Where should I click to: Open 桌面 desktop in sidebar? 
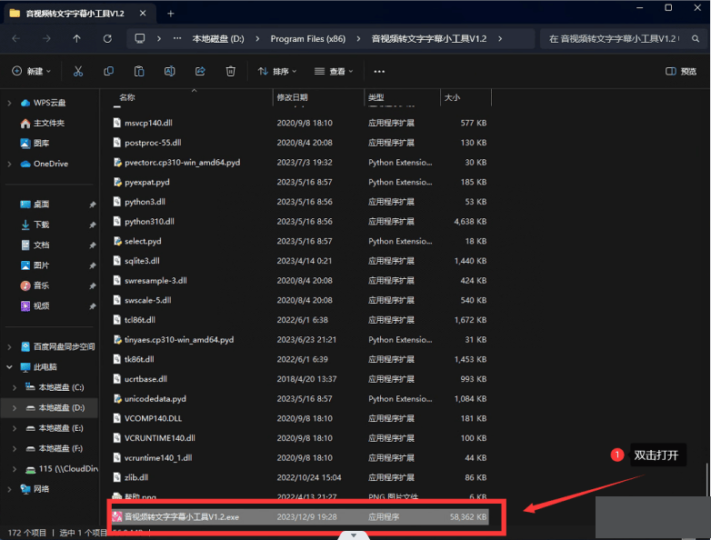35,204
